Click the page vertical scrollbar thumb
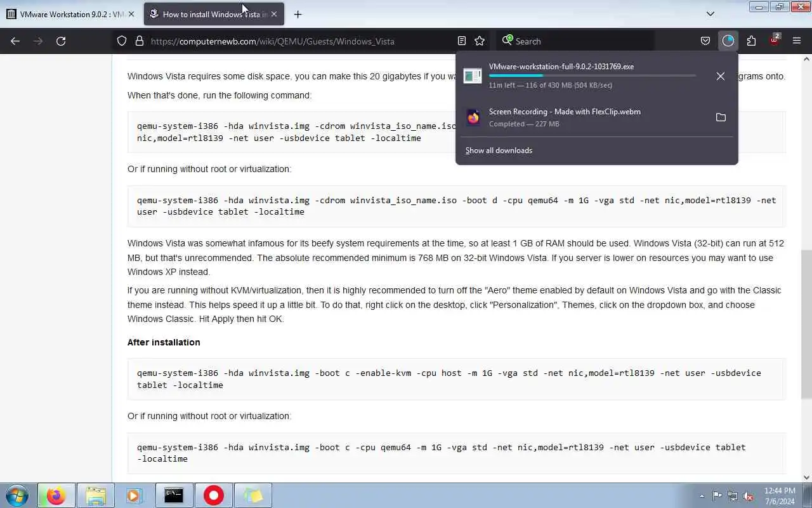This screenshot has width=812, height=508. (806, 324)
